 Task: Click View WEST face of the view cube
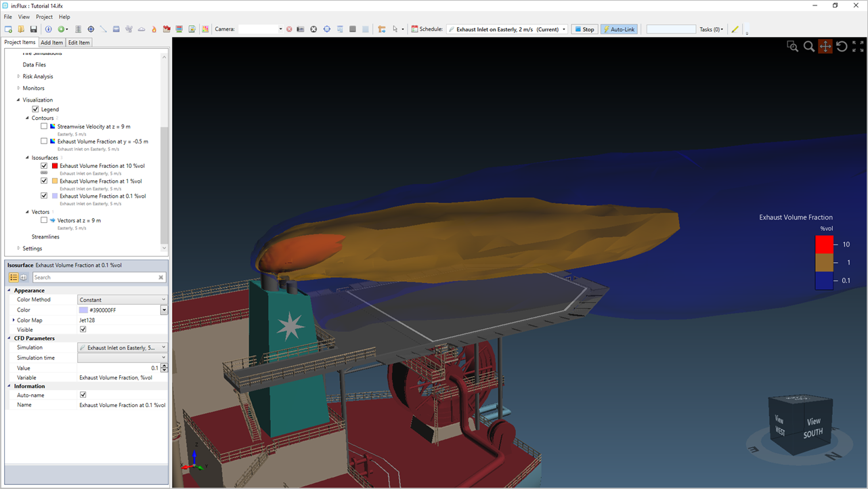point(781,425)
